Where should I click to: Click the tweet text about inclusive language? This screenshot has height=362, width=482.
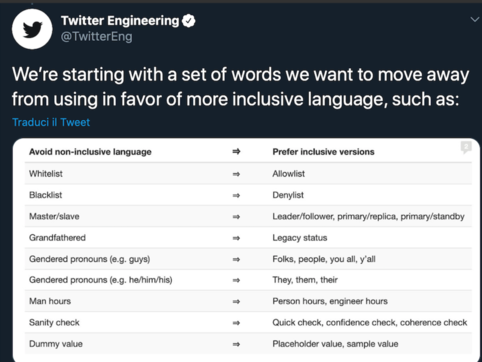(241, 87)
